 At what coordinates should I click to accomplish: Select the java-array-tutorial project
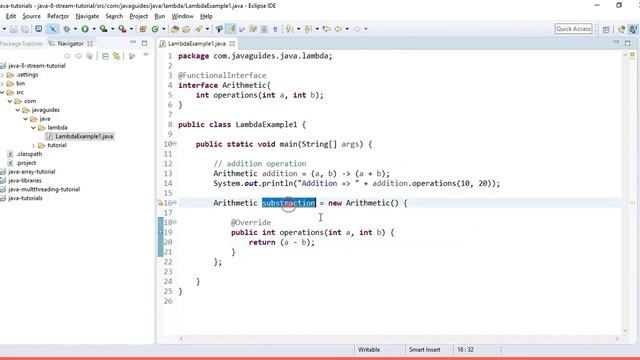tap(31, 172)
